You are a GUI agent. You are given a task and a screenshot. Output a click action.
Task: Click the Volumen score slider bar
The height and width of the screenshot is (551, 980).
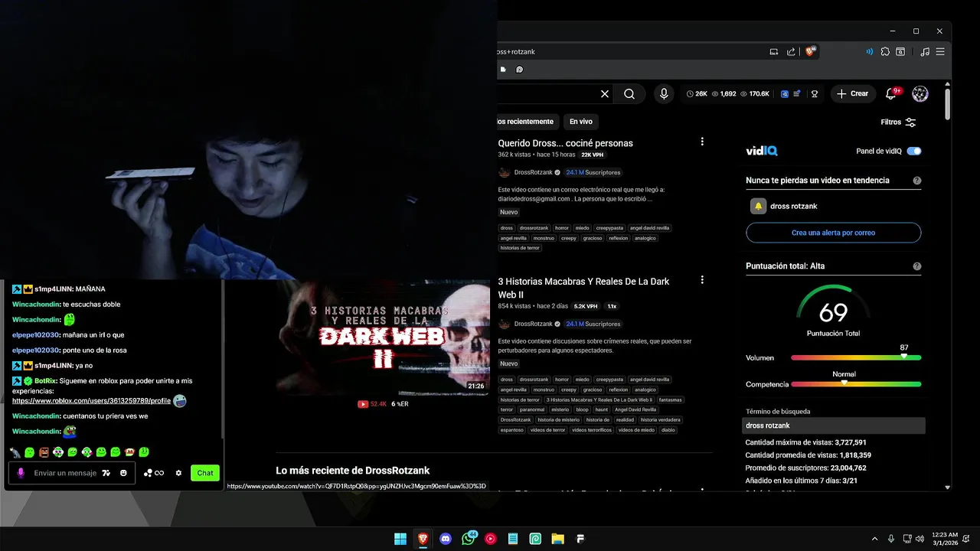click(x=856, y=357)
